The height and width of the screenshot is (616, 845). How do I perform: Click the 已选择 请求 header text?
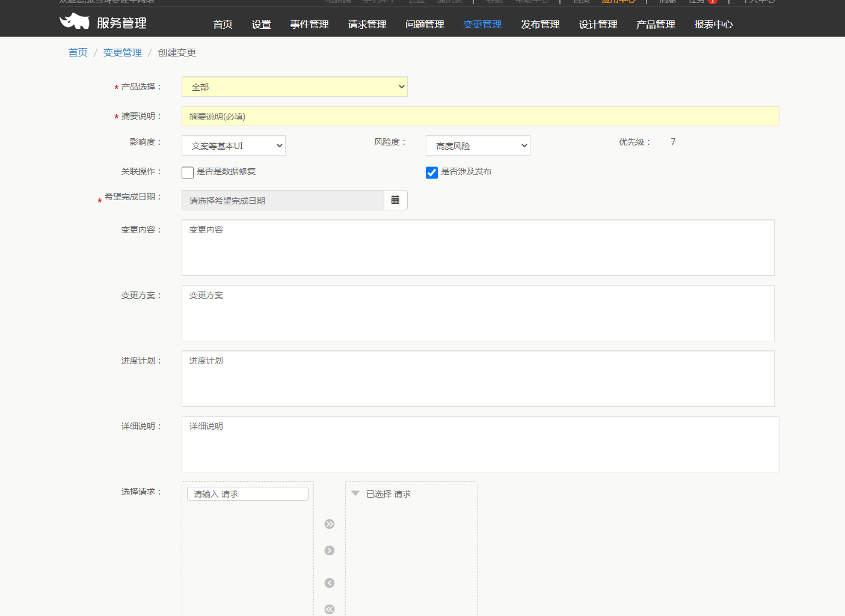389,493
